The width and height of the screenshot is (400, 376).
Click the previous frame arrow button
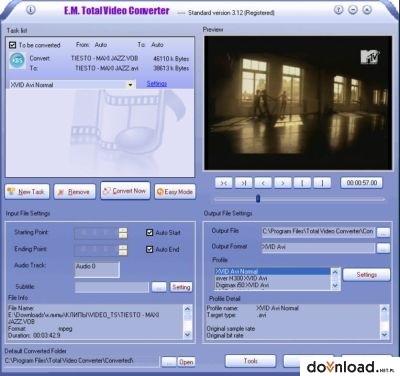pos(263,183)
